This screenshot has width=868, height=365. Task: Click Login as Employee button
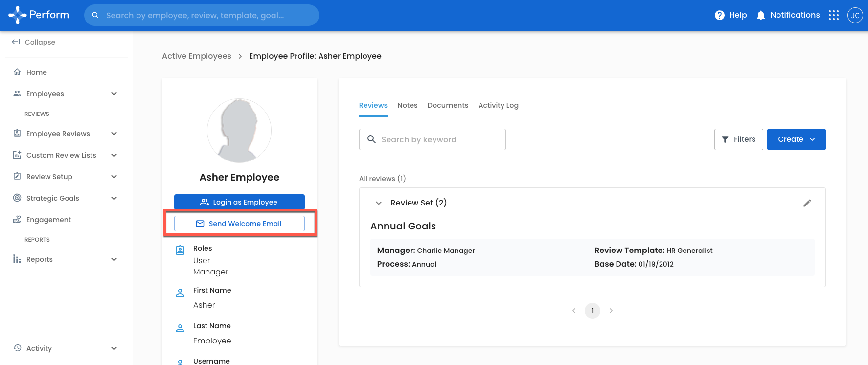[x=239, y=202]
